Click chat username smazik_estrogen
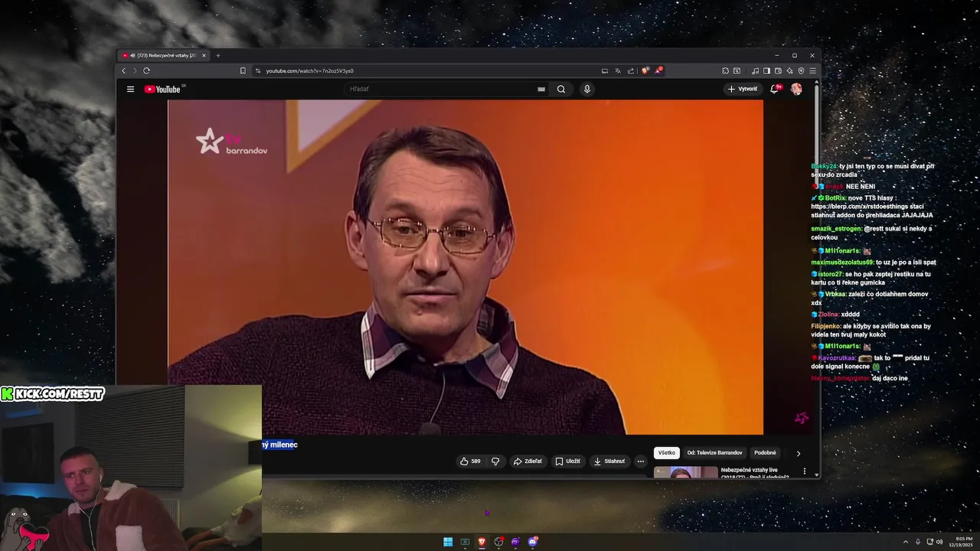Screen dimensions: 980x551 [836, 229]
